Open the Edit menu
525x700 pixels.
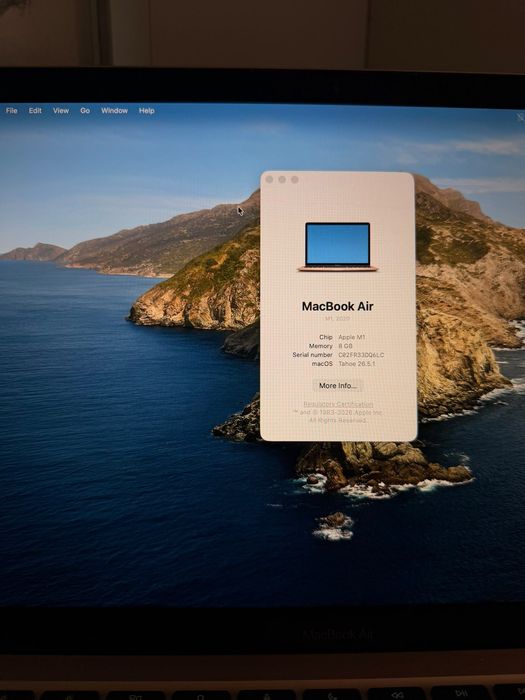35,111
